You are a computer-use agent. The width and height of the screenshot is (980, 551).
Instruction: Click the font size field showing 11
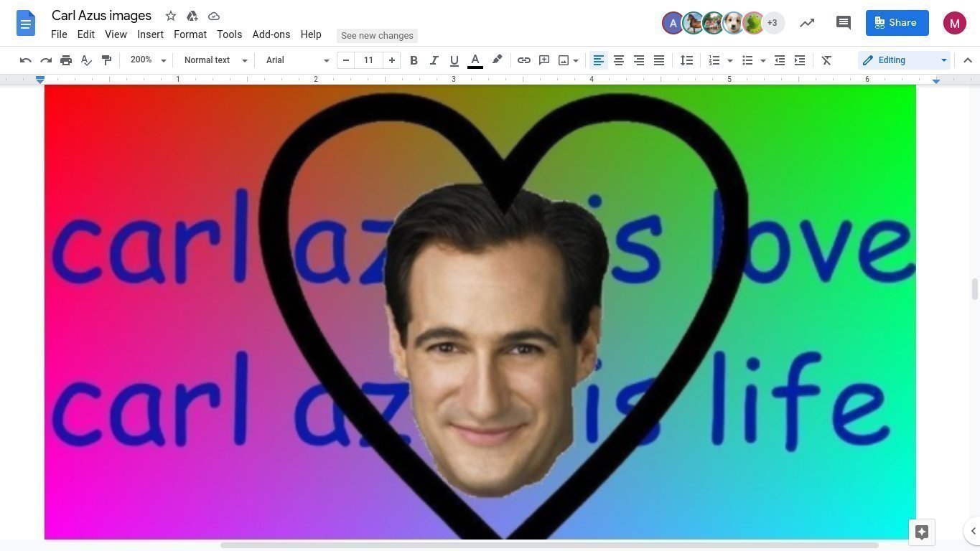click(x=368, y=60)
